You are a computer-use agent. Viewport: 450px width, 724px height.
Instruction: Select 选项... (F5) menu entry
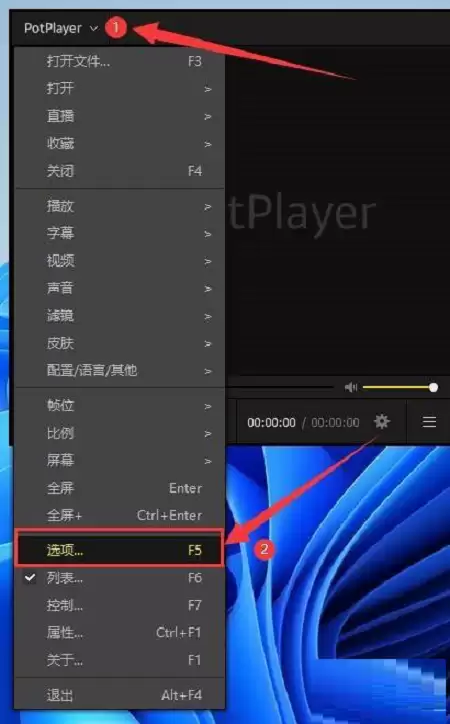pyautogui.click(x=120, y=549)
